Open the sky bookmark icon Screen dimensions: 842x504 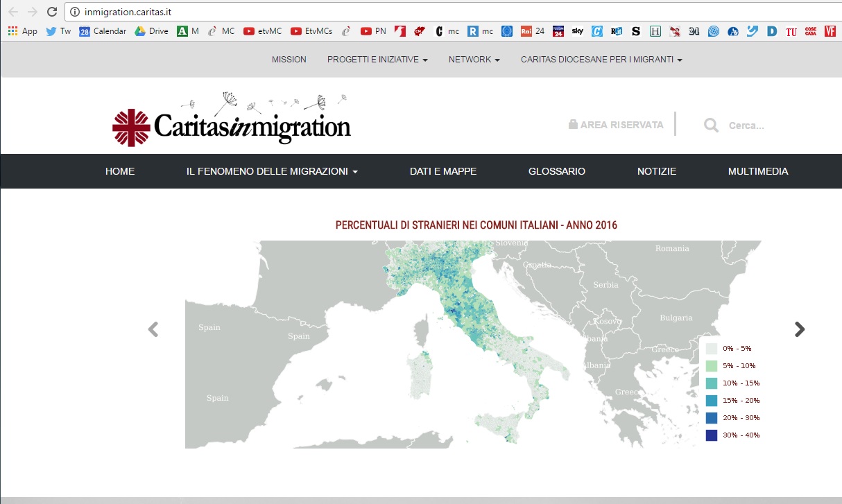577,31
